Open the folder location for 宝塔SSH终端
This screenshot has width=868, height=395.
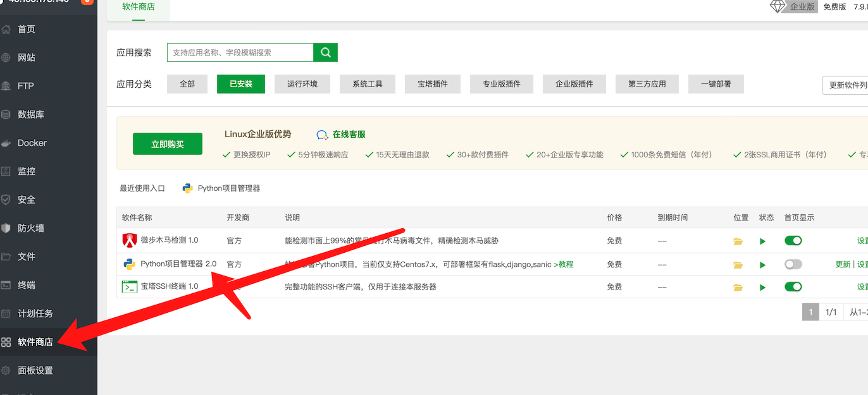pos(738,286)
